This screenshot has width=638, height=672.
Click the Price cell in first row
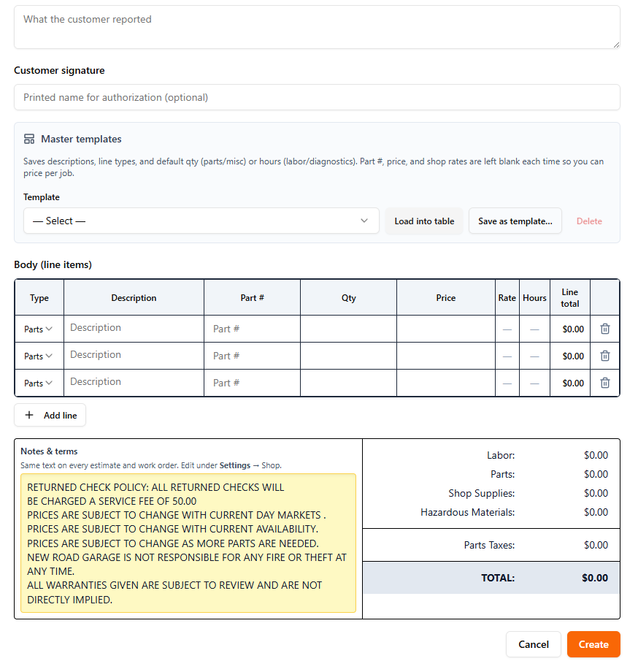pyautogui.click(x=446, y=329)
